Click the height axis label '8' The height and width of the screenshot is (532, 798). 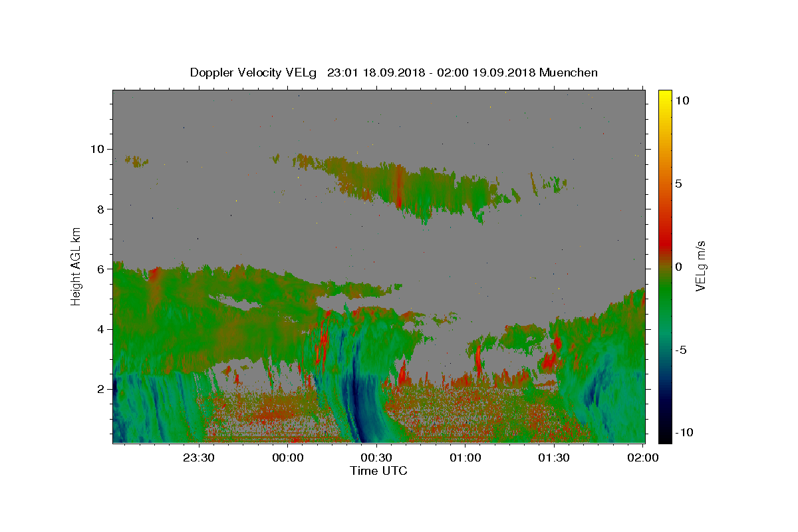(101, 209)
